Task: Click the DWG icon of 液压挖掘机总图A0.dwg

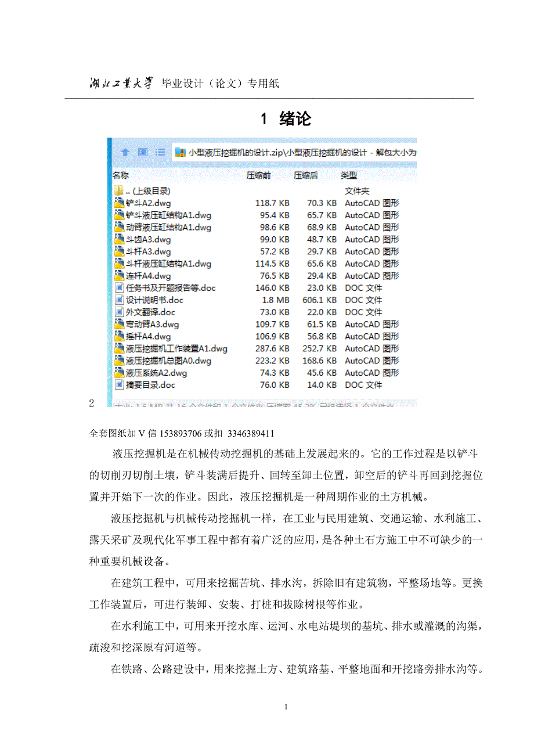Action: pyautogui.click(x=120, y=361)
